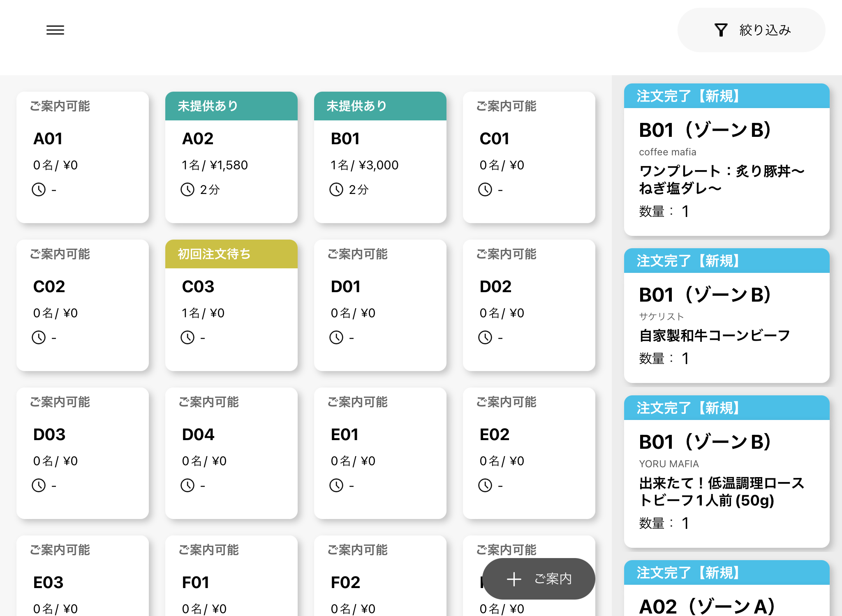Select table card A02 with 未提供あり

tap(231, 157)
